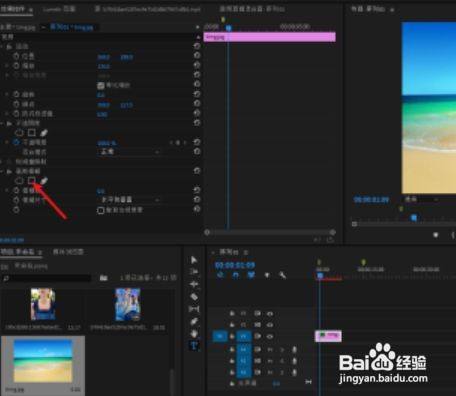Expand the Anti-flicker Filter twirl
The width and height of the screenshot is (456, 396).
(x=7, y=114)
